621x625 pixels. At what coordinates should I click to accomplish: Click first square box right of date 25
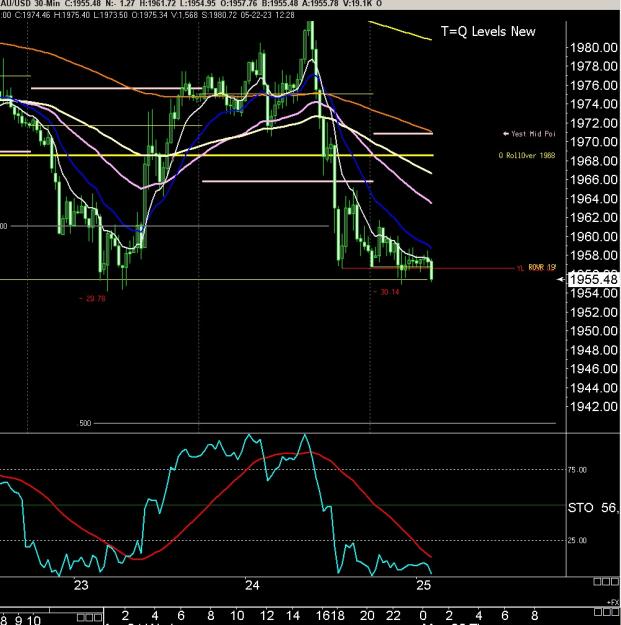coord(597,582)
